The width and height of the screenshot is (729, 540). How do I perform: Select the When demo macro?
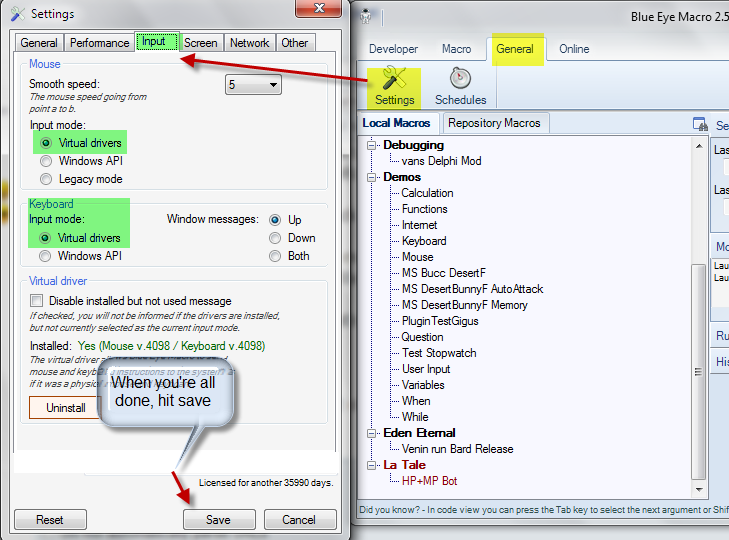(416, 401)
